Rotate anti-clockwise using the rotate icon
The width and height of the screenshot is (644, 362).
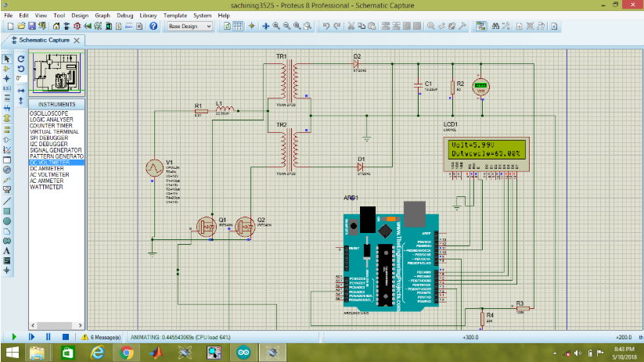[x=21, y=69]
